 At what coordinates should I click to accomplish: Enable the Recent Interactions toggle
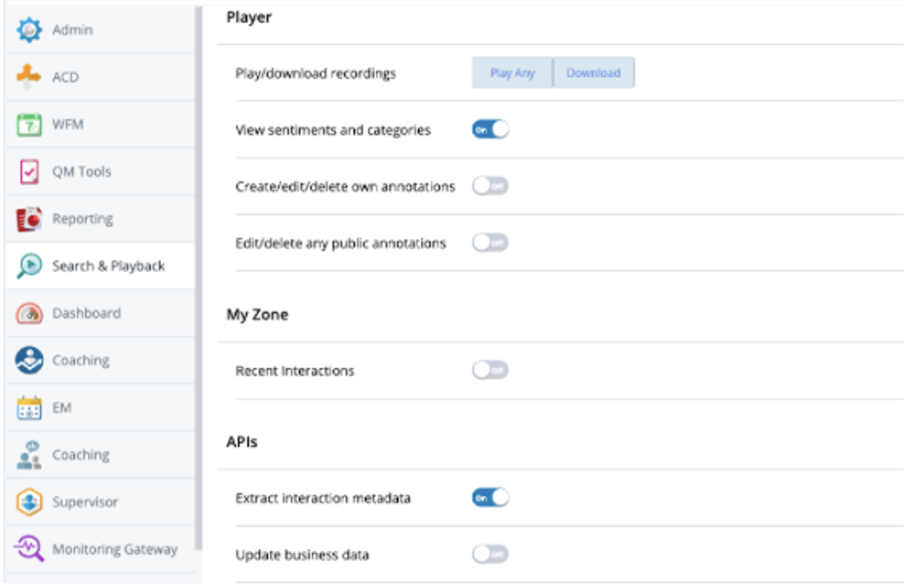[490, 370]
